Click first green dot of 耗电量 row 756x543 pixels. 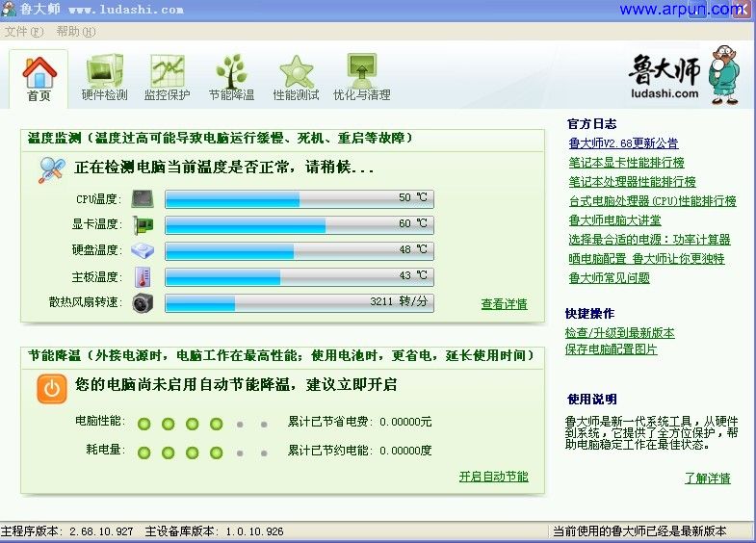[x=144, y=452]
